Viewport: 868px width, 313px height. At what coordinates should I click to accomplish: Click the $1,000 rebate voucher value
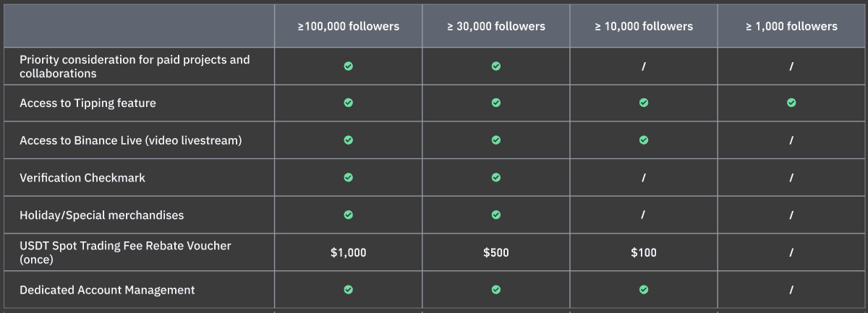coord(348,252)
